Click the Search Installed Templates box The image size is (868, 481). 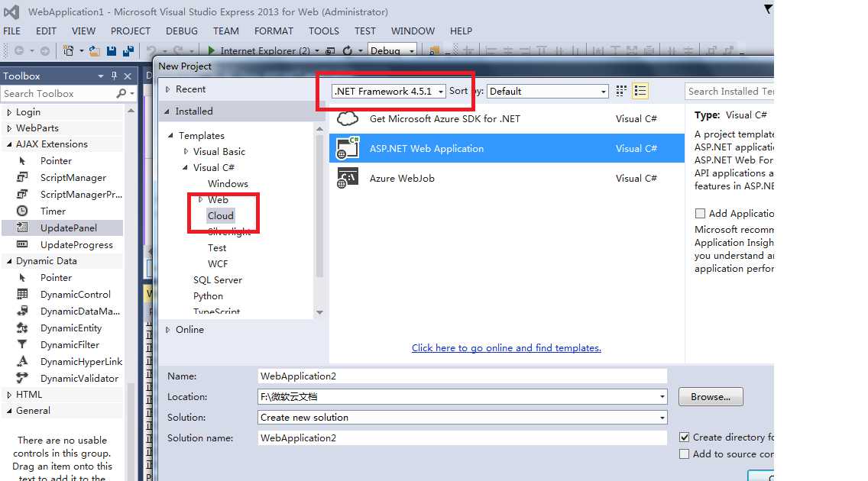(729, 91)
